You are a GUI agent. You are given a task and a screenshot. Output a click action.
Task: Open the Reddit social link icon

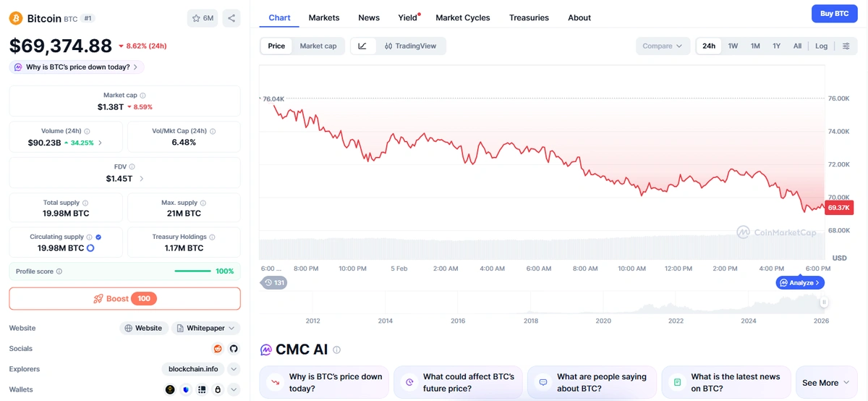click(218, 349)
